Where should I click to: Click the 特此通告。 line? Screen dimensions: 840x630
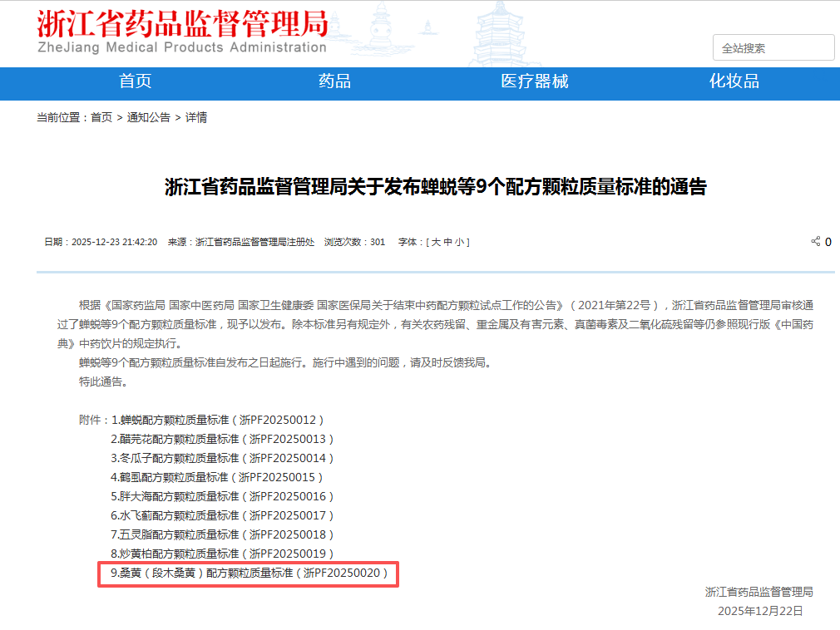103,382
